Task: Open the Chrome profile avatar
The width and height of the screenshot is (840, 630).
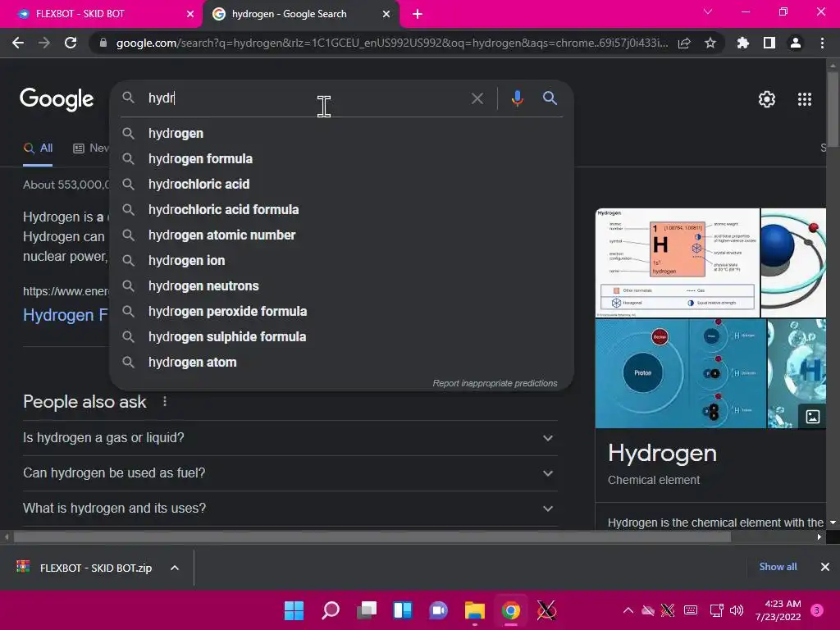Action: pos(796,43)
